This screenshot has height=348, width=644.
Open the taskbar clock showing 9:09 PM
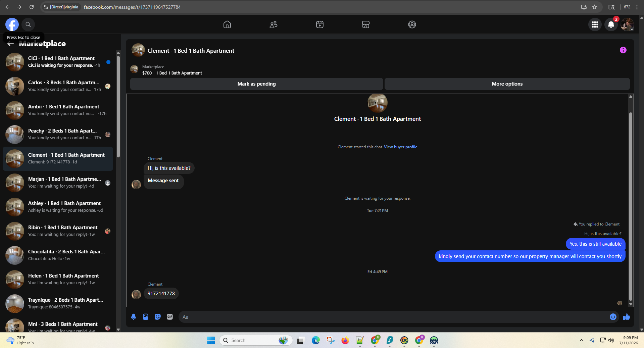tap(629, 340)
